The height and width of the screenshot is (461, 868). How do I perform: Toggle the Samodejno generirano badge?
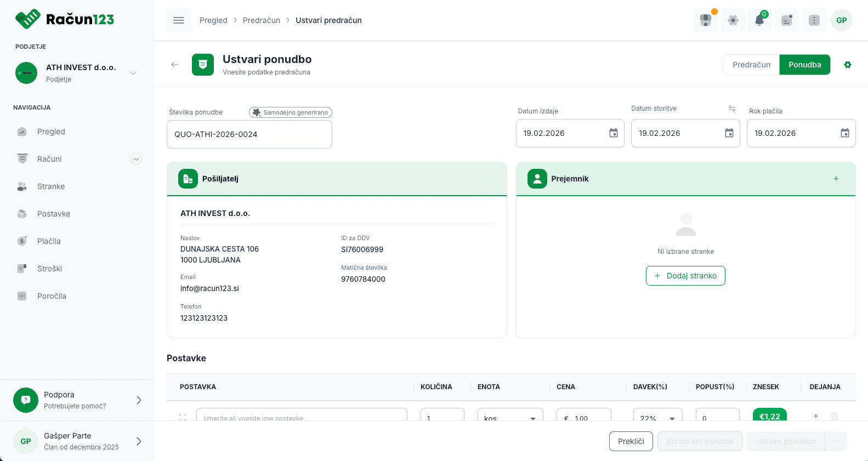291,112
